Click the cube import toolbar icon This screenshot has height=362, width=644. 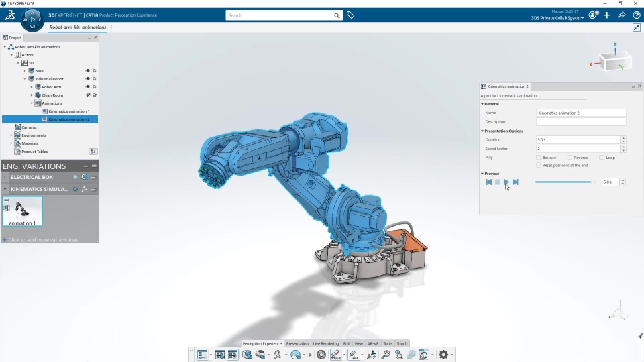tap(247, 355)
